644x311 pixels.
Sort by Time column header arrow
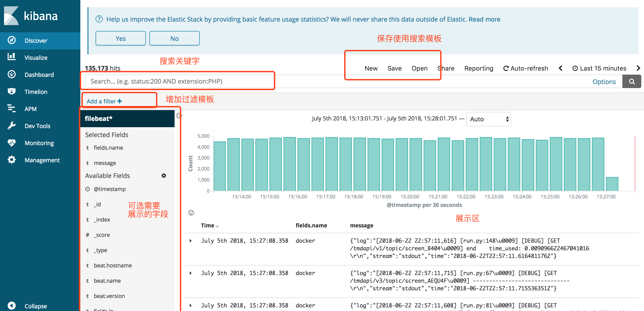point(217,226)
